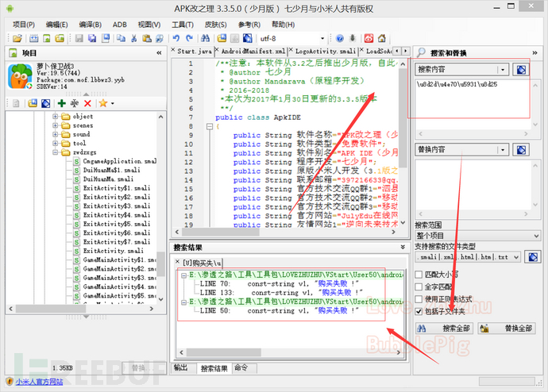Viewport: 548px width, 392px height.
Task: Collapse the 搜索结果 panel chevron
Action: coord(403,247)
